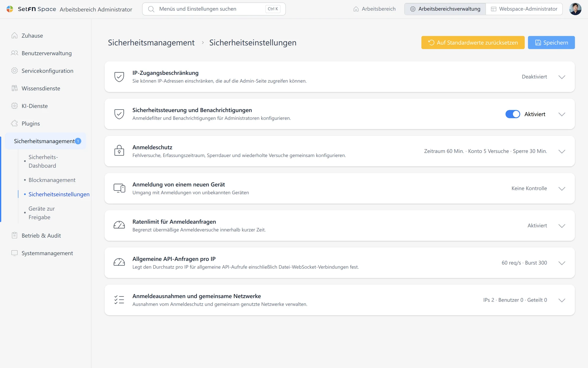Click the shield icon of IP-Zugangsbeschränkung
588x368 pixels.
tap(119, 77)
